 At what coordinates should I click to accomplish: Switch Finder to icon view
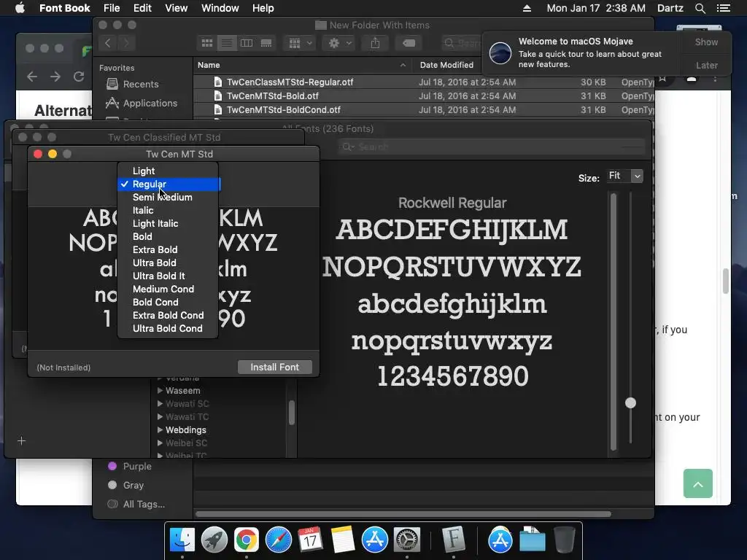click(207, 43)
